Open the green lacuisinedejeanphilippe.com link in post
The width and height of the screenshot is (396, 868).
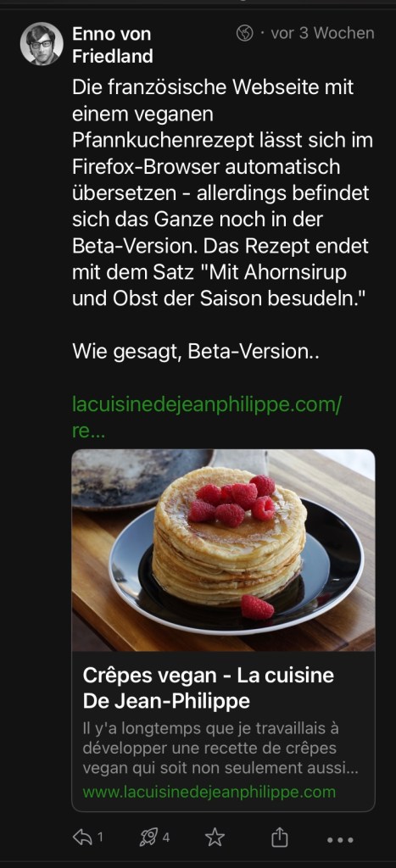207,417
